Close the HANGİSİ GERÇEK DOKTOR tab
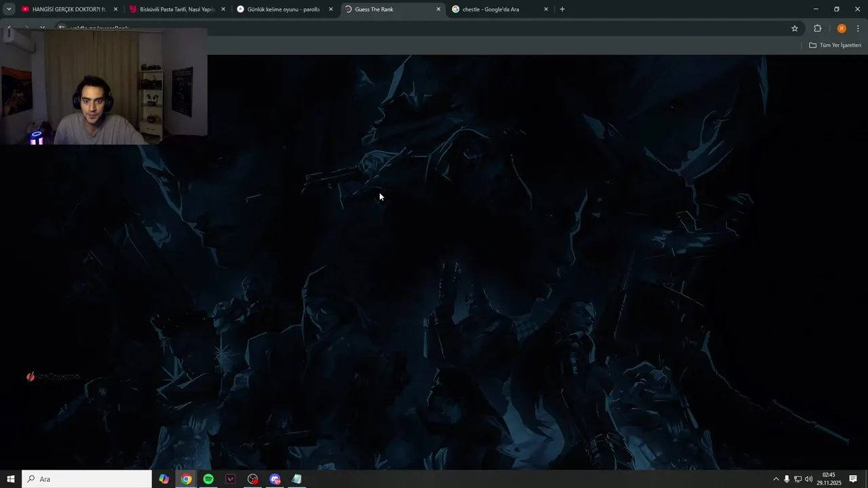 (115, 9)
